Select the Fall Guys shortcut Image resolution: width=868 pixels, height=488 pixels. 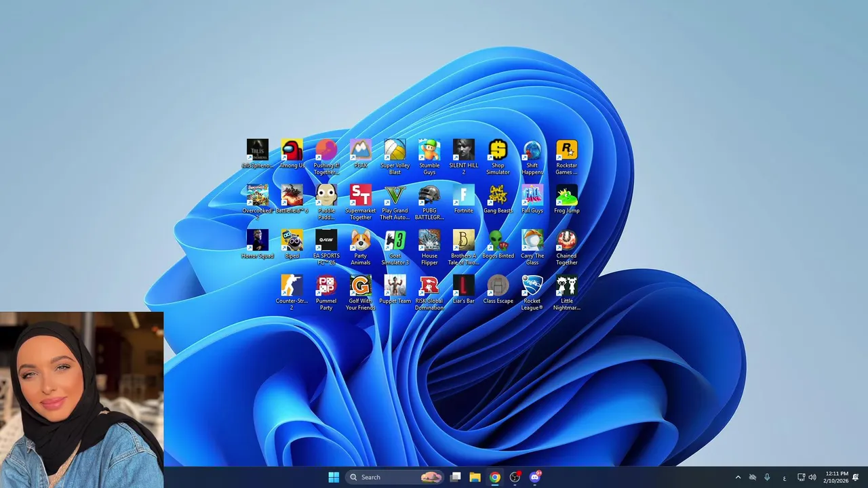532,199
